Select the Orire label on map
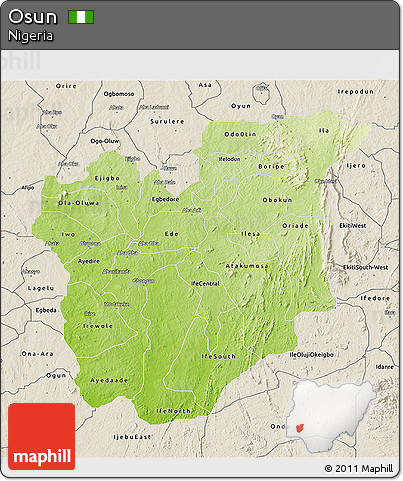Image resolution: width=403 pixels, height=481 pixels. (x=66, y=86)
